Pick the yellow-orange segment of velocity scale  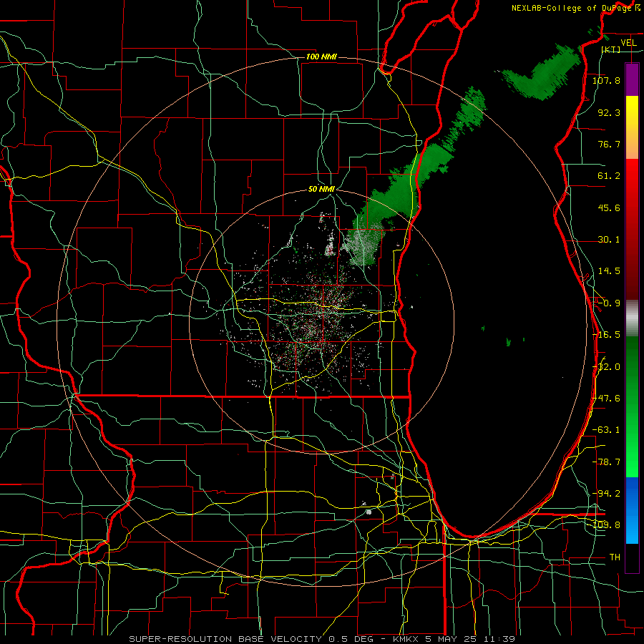click(632, 127)
